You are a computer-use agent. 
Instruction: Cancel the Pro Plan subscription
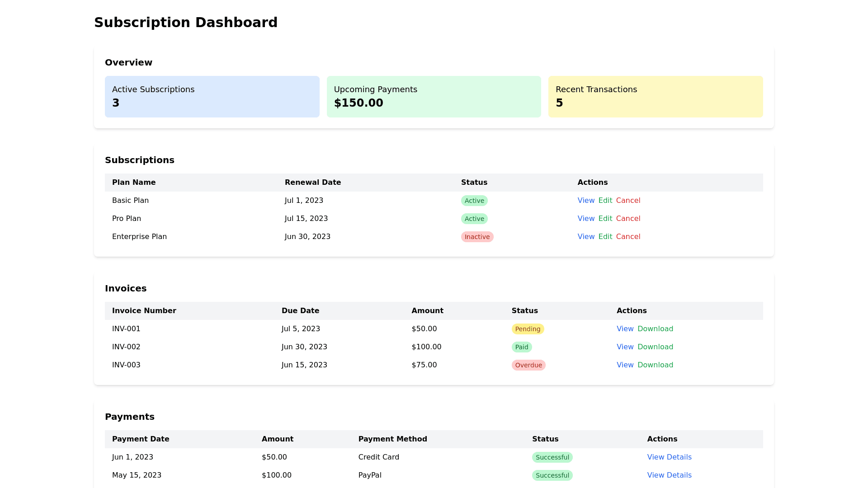(628, 219)
